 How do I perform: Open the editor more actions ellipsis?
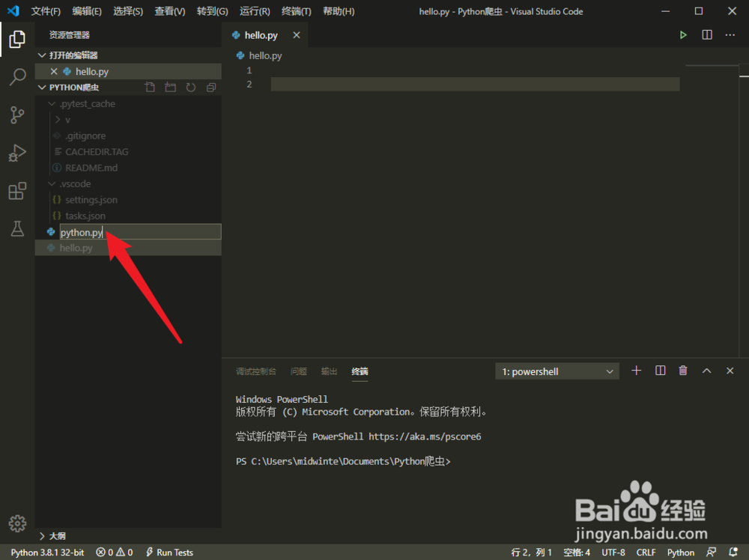click(x=730, y=35)
